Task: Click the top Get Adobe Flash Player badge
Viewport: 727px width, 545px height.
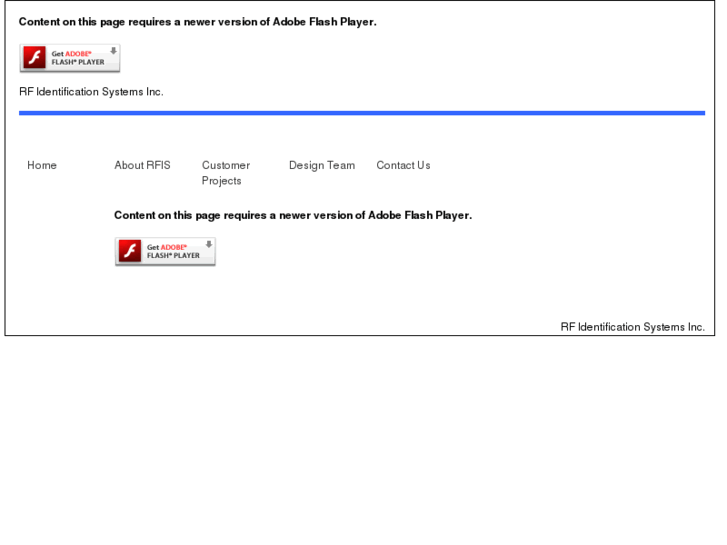Action: pyautogui.click(x=70, y=58)
